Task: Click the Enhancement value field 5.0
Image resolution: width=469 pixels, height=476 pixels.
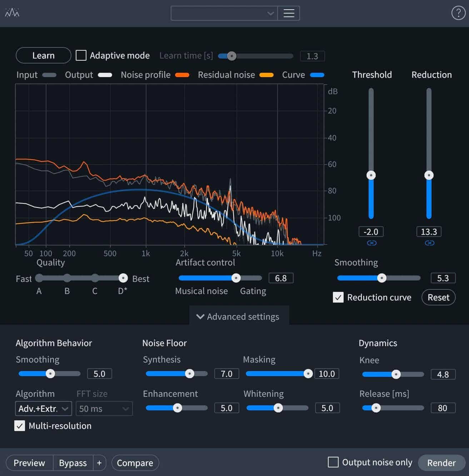Action: pos(227,408)
